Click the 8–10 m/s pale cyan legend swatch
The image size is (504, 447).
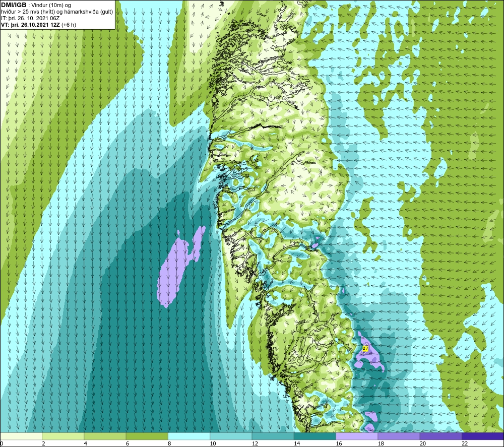[189, 436]
